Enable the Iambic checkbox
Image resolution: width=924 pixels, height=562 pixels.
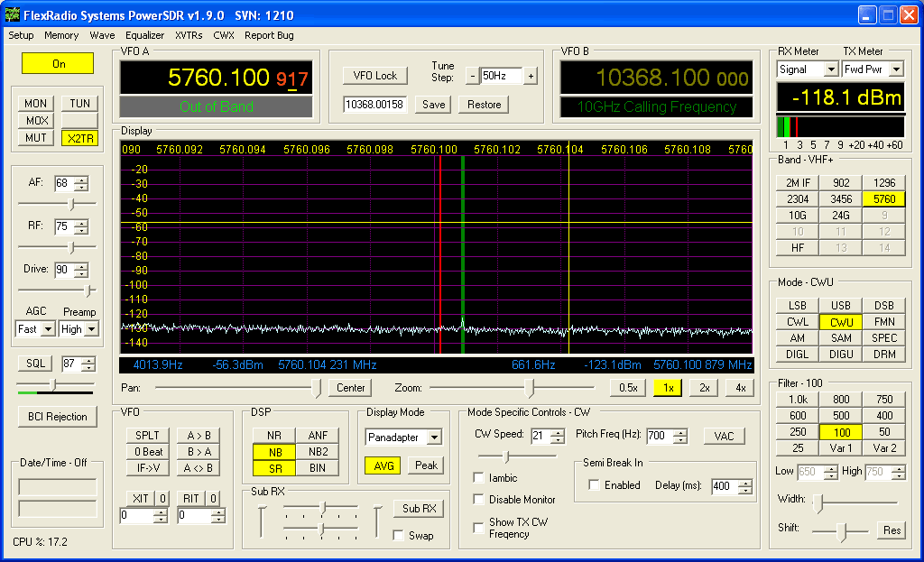point(478,478)
